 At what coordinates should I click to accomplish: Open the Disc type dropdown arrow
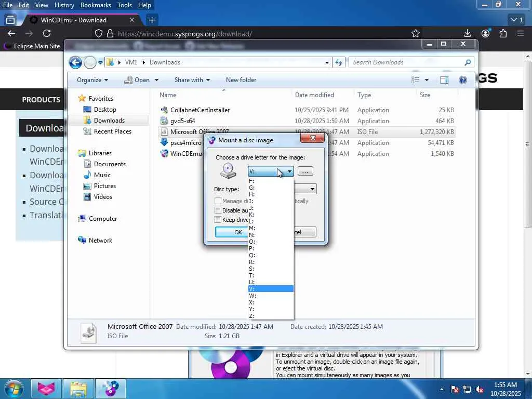coord(312,189)
